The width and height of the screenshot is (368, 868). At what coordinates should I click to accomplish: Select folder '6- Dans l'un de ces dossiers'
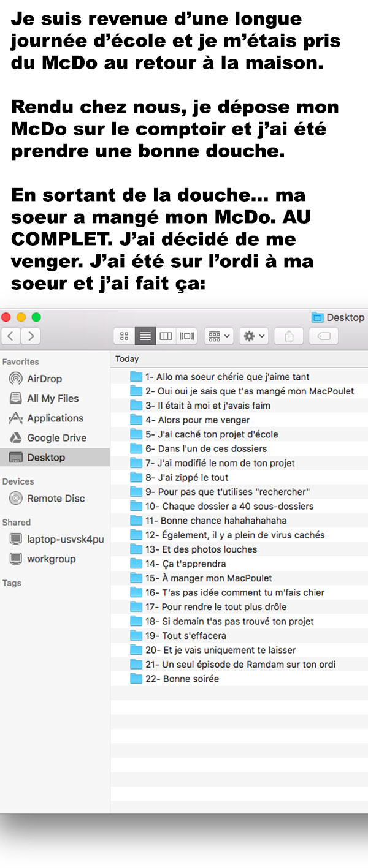(239, 448)
